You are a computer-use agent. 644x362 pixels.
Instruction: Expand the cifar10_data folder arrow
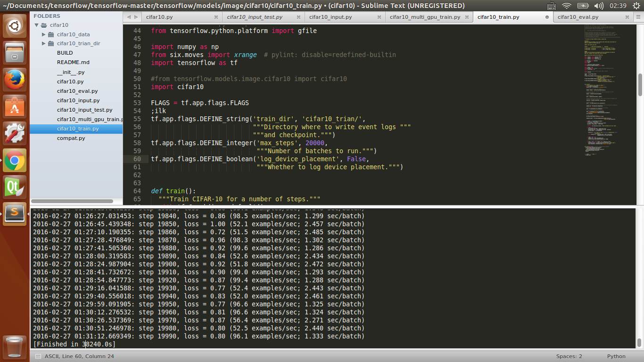(x=43, y=34)
